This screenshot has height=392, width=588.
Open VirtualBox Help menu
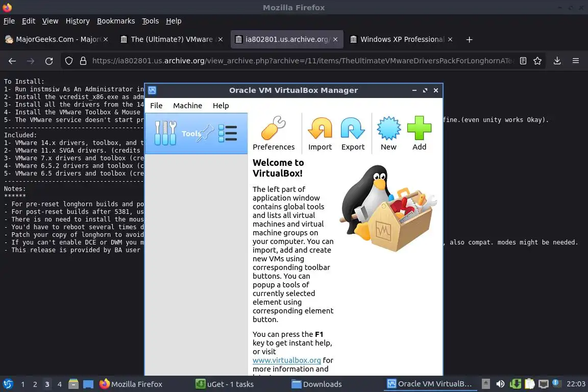(221, 106)
